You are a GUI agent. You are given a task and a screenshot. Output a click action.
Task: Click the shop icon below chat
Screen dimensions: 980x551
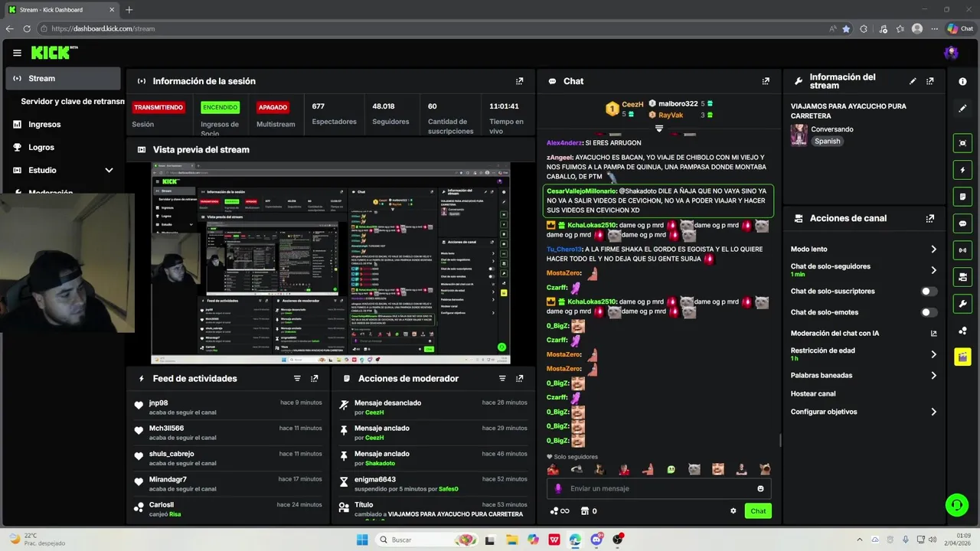pyautogui.click(x=585, y=510)
